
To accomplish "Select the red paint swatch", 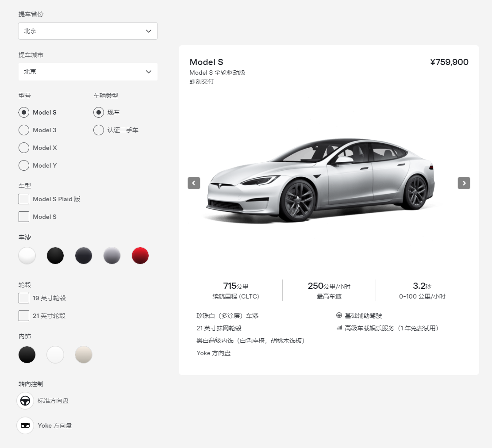I will click(140, 256).
